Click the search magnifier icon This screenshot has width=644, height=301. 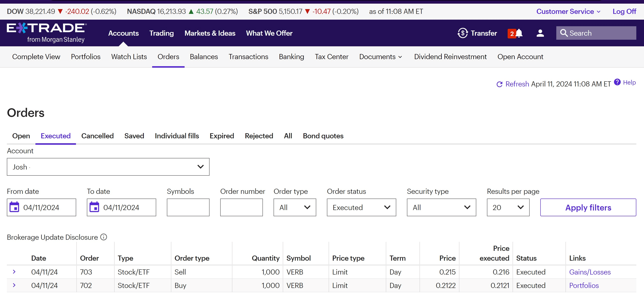tap(564, 33)
